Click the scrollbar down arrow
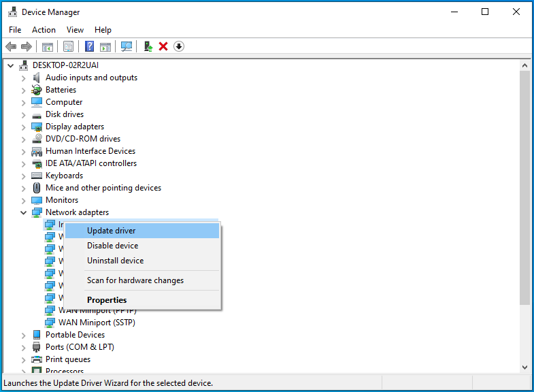Image resolution: width=534 pixels, height=392 pixels. [524, 367]
